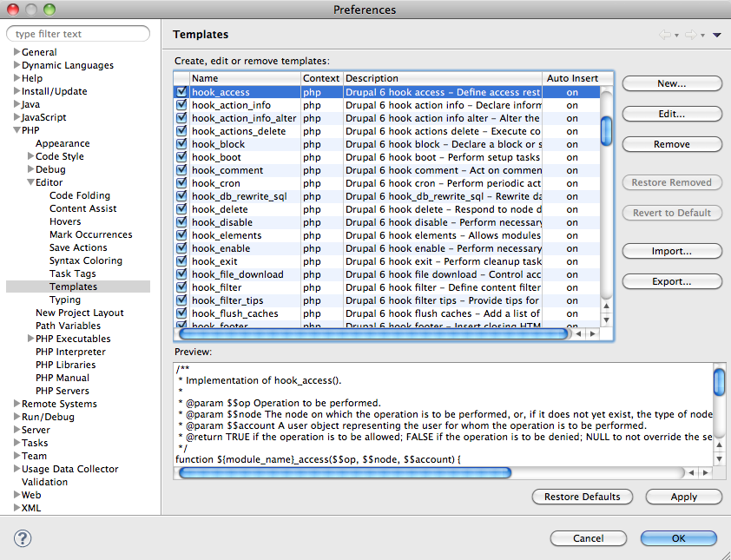Collapse the Editor tree node
Screen dimensions: 731x560
point(30,182)
